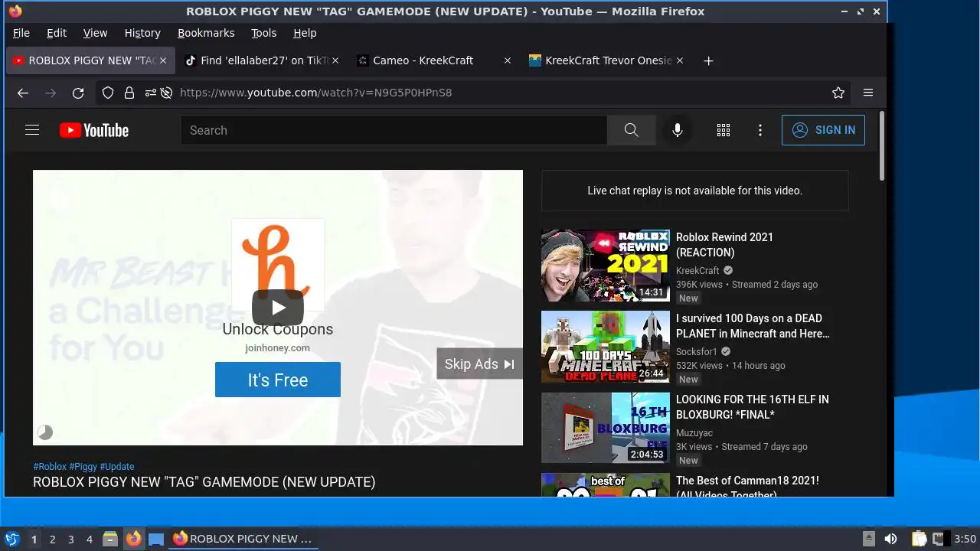Open tracking protection shield icon
Image resolution: width=980 pixels, height=551 pixels.
[x=108, y=93]
